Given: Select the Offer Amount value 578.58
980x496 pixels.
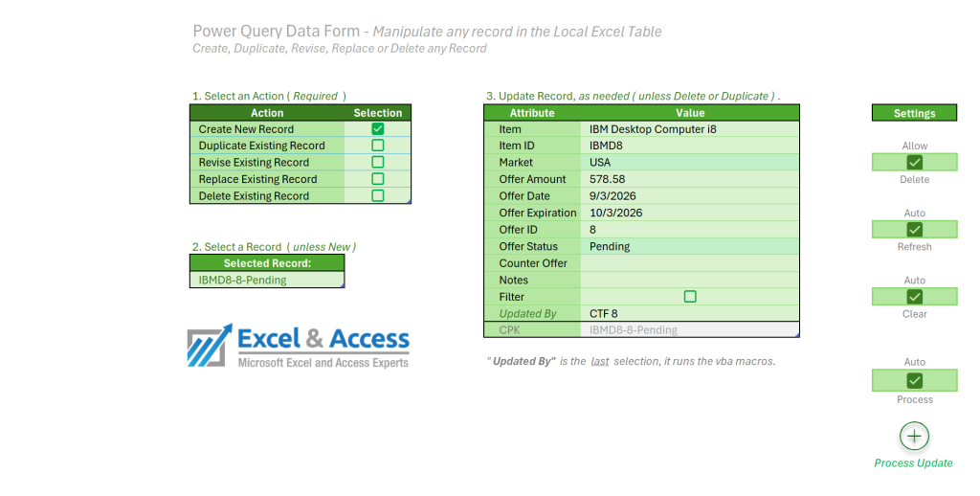Looking at the screenshot, I should (690, 179).
